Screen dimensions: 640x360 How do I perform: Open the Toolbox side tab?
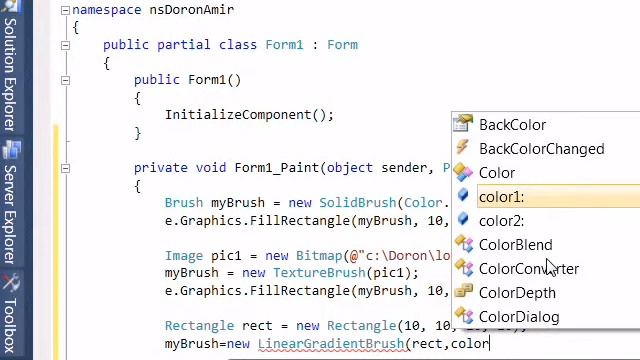pyautogui.click(x=10, y=325)
